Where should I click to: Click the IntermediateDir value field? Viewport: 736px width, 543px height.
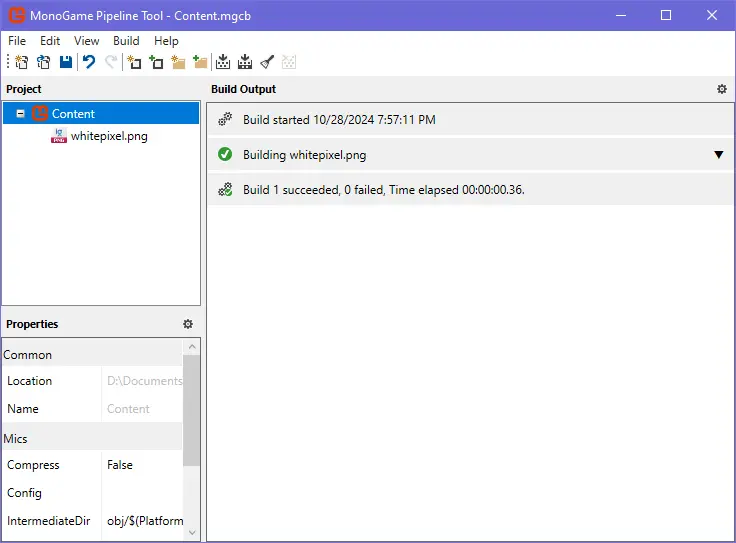142,520
